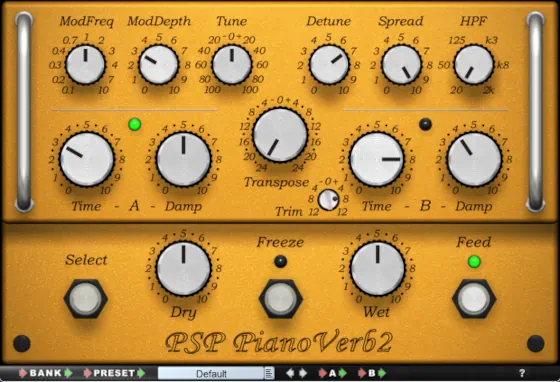Click the ModFreq knob
Image resolution: width=560 pixels, height=382 pixels.
coord(86,65)
